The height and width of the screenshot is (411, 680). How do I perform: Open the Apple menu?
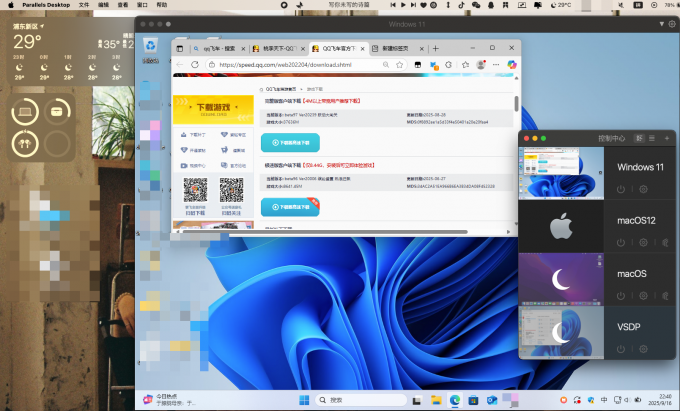(11, 5)
